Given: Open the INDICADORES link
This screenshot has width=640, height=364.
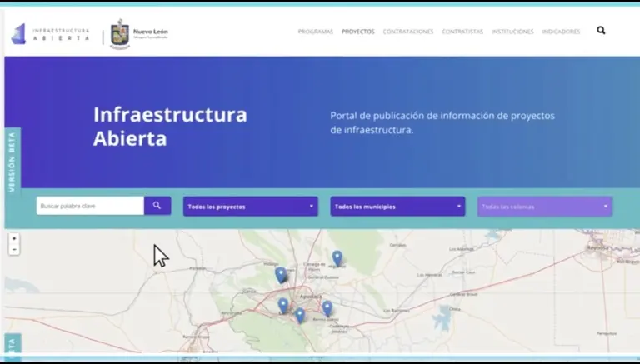Looking at the screenshot, I should tap(561, 32).
